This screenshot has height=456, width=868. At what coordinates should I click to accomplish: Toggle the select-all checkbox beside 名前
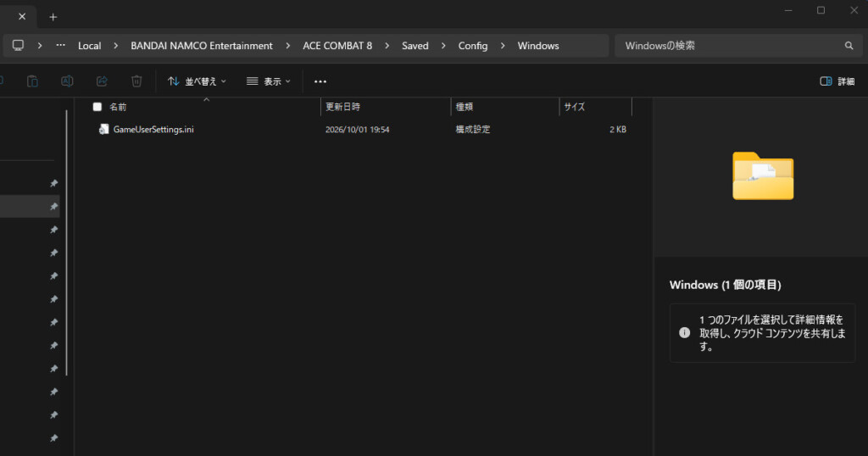point(97,107)
